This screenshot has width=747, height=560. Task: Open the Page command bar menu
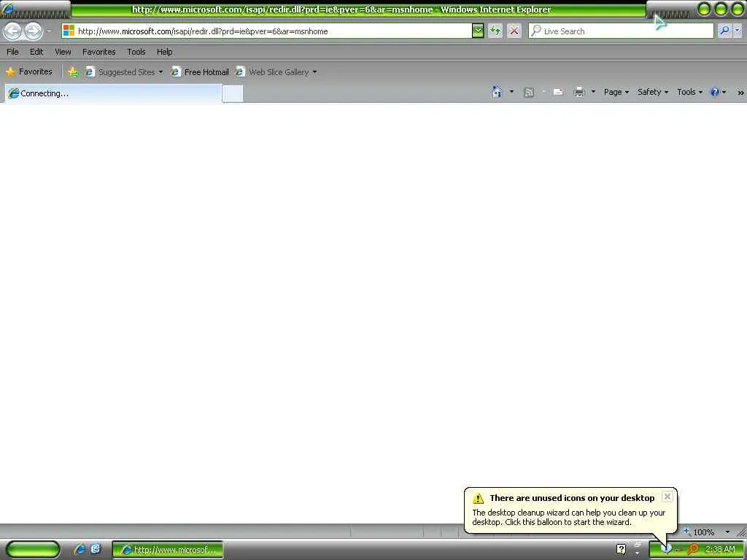616,92
